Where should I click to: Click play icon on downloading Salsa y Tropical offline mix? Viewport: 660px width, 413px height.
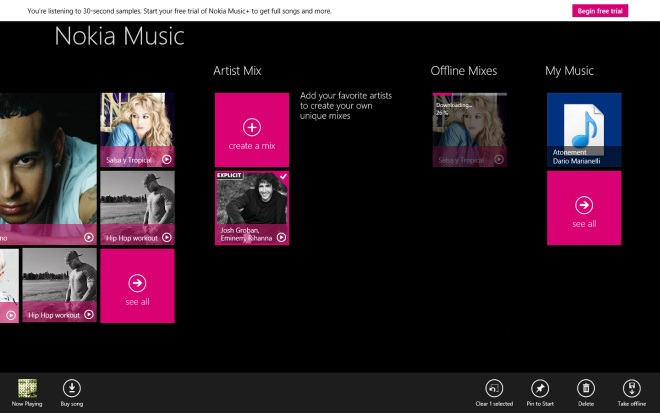pos(499,160)
